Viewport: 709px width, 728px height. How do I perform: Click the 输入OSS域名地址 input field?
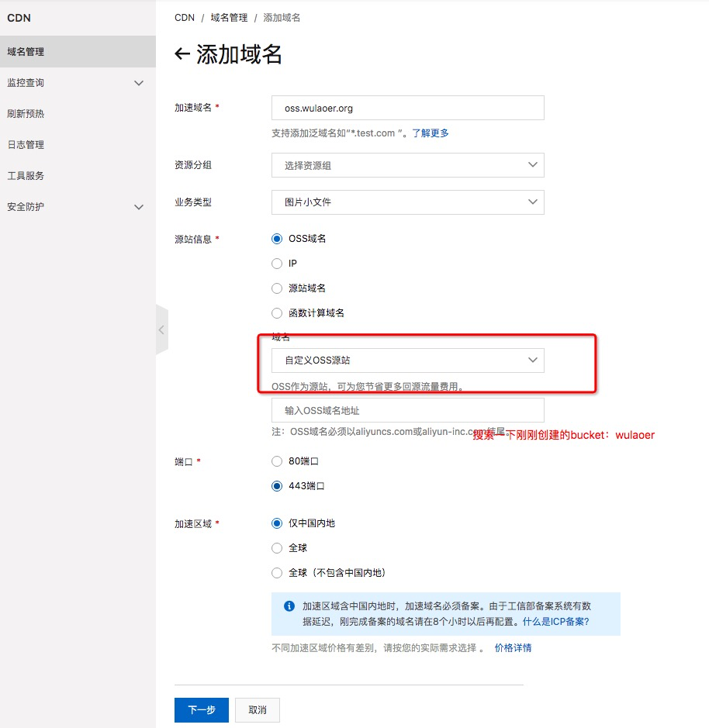pyautogui.click(x=407, y=410)
